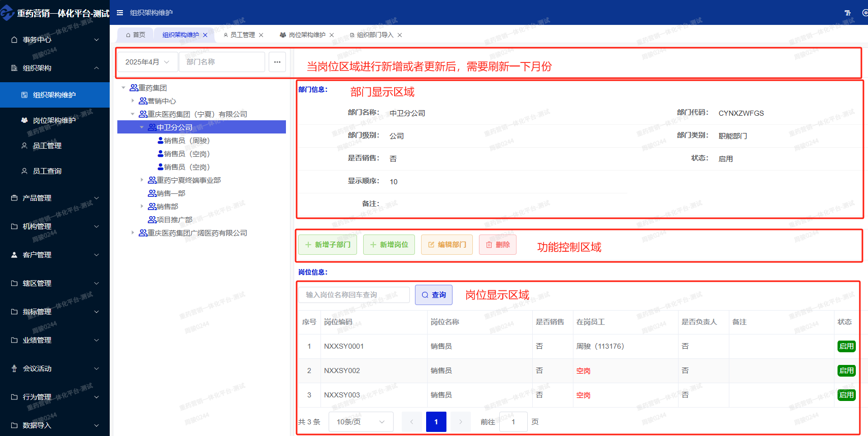Open 员工管理 in sidebar
868x436 pixels.
(55, 146)
